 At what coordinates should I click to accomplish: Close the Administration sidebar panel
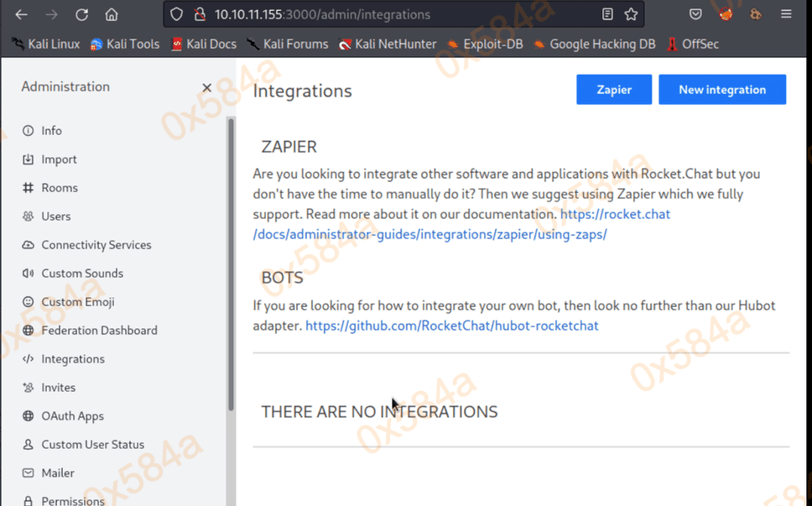coord(207,87)
